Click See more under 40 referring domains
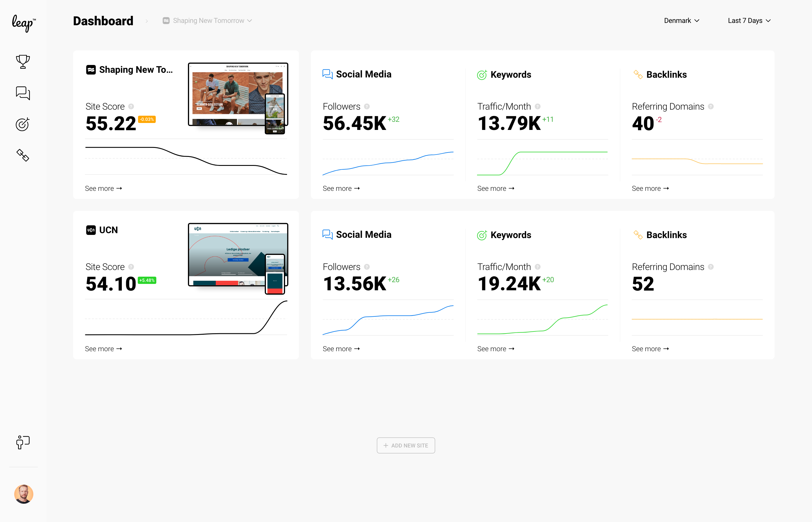The width and height of the screenshot is (812, 522). click(x=650, y=188)
